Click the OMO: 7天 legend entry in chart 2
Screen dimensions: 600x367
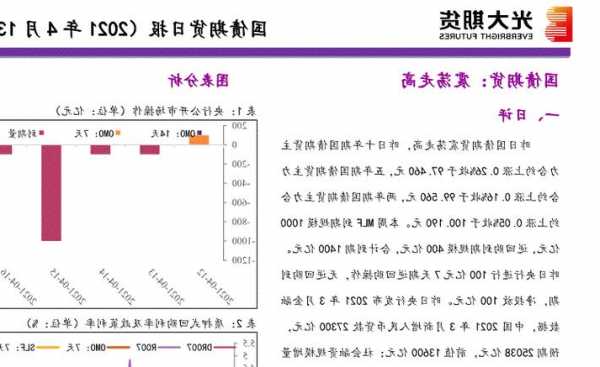point(98,347)
